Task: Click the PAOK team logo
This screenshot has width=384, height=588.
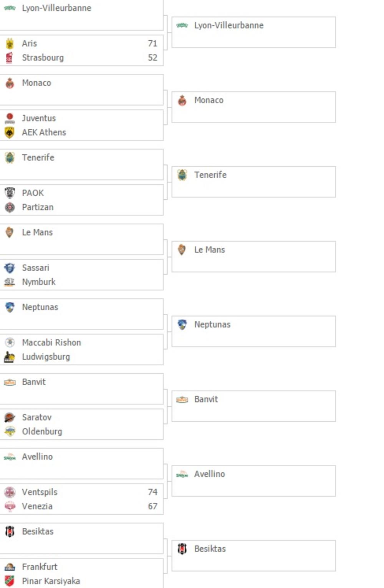Action: click(x=10, y=193)
